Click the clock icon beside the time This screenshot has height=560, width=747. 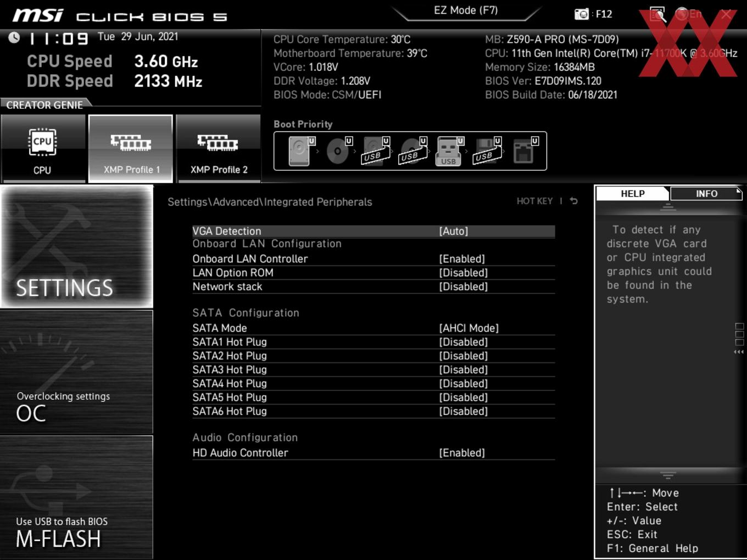pos(14,37)
